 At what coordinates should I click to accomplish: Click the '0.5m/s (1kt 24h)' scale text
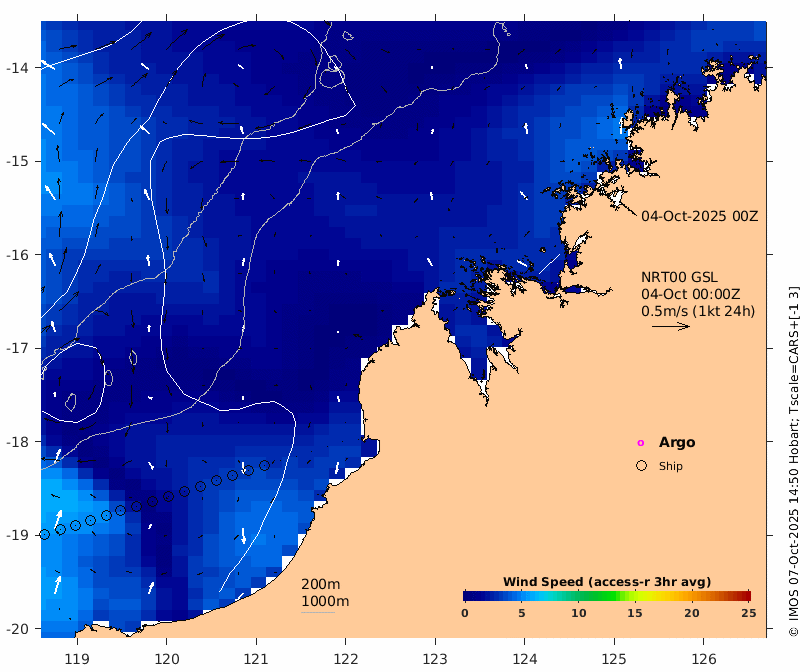(698, 311)
